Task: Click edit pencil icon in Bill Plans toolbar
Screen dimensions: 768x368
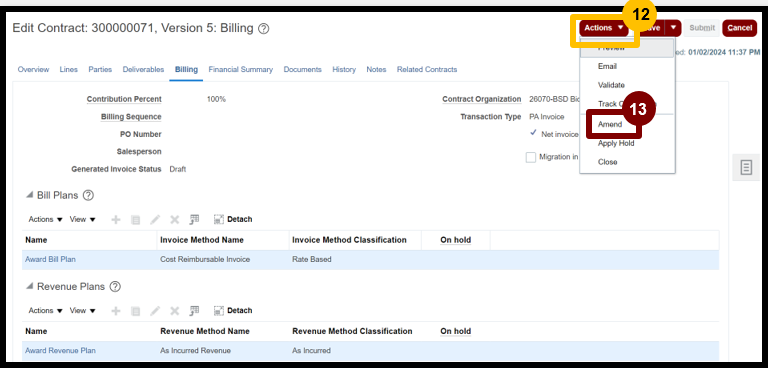Action: click(155, 220)
